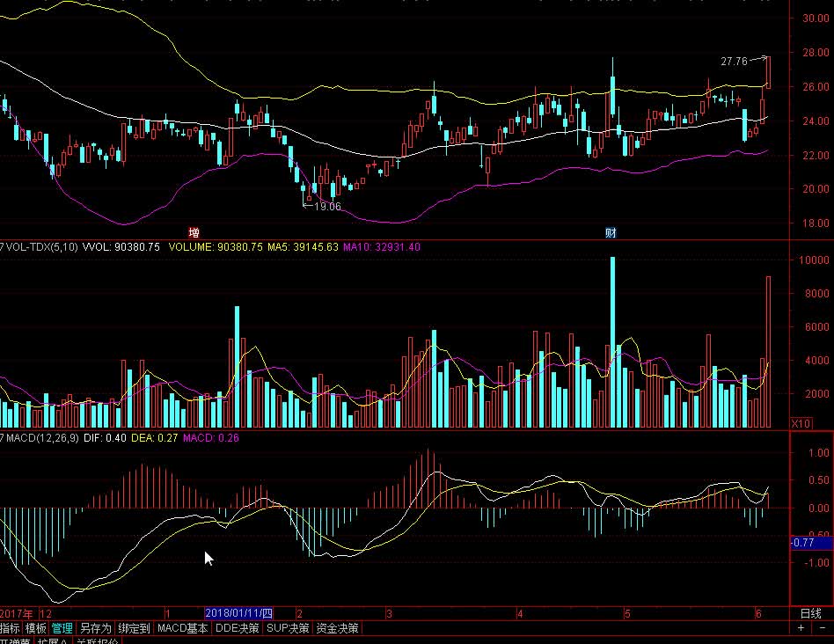Switch to DDE决策 template
Image resolution: width=834 pixels, height=644 pixels.
point(238,629)
